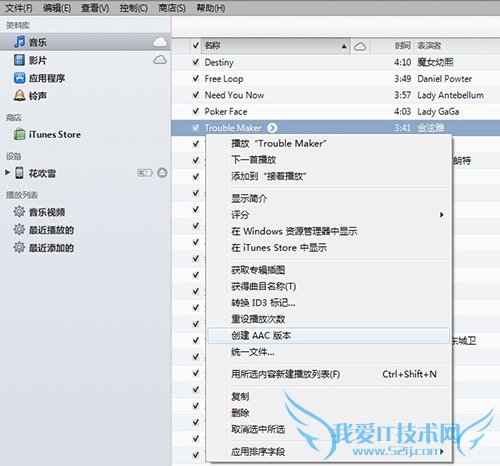Select 显示简介 from context menu
500x466 pixels.
pyautogui.click(x=329, y=198)
